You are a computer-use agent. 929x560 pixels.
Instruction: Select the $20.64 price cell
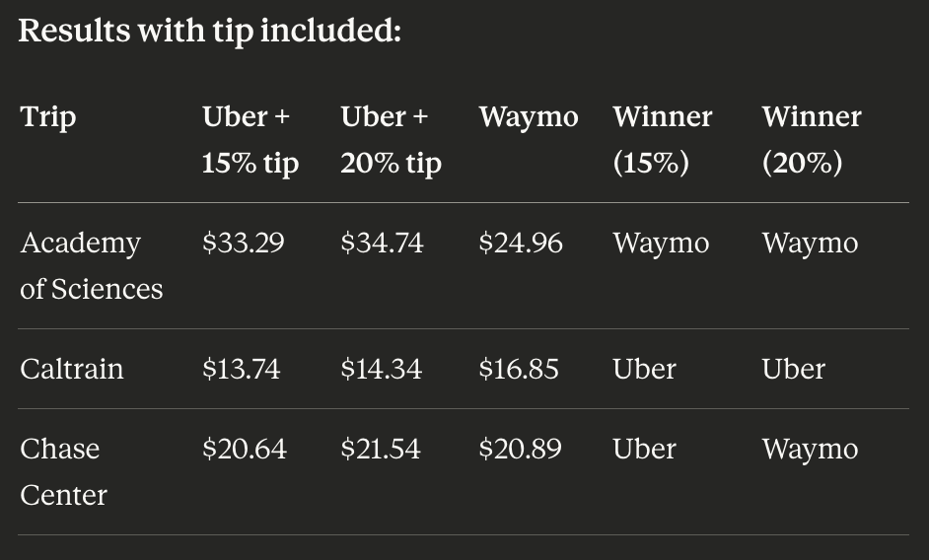(x=244, y=450)
